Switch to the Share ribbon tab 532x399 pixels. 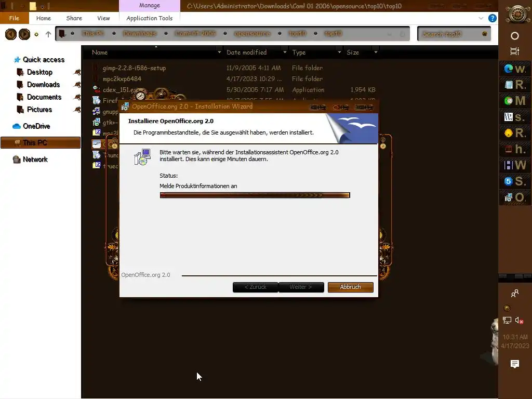tap(74, 18)
